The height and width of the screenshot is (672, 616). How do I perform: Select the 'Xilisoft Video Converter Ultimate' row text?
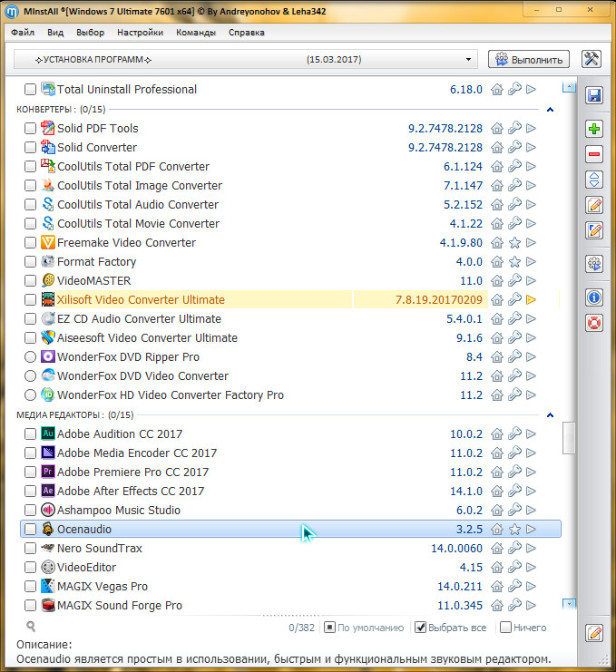coord(141,299)
